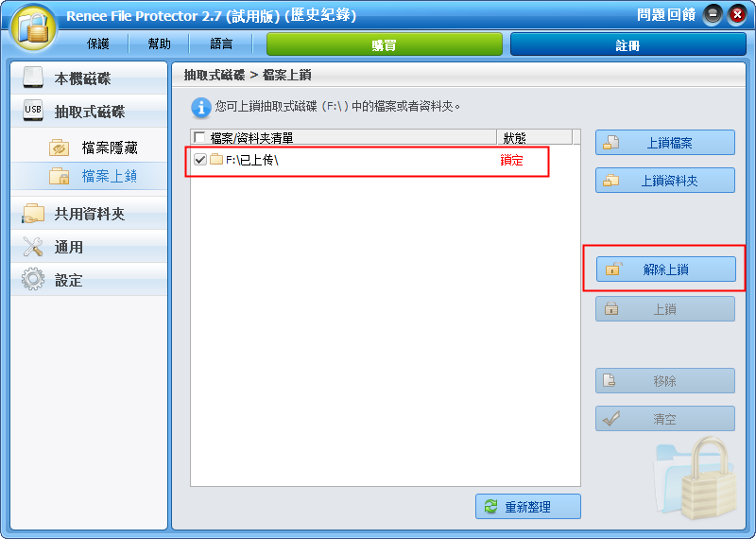The width and height of the screenshot is (756, 539).
Task: Open the USB 抽取式磁碟 section icon
Action: click(x=33, y=112)
